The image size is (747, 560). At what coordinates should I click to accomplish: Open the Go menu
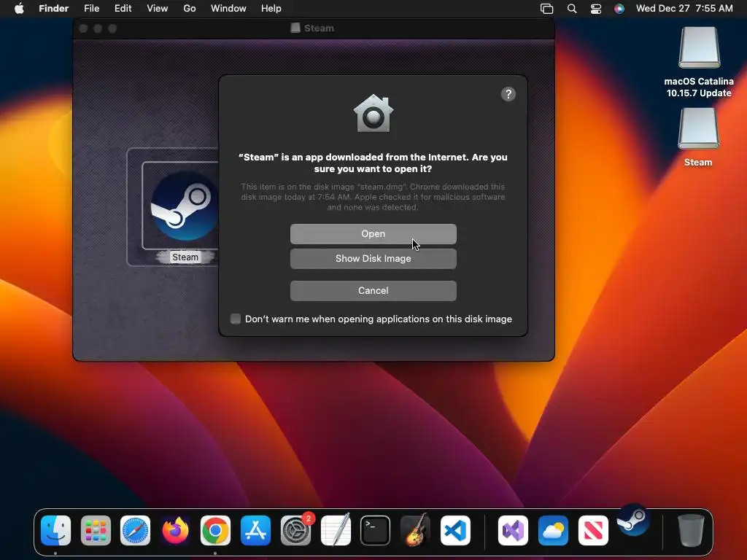pos(190,9)
